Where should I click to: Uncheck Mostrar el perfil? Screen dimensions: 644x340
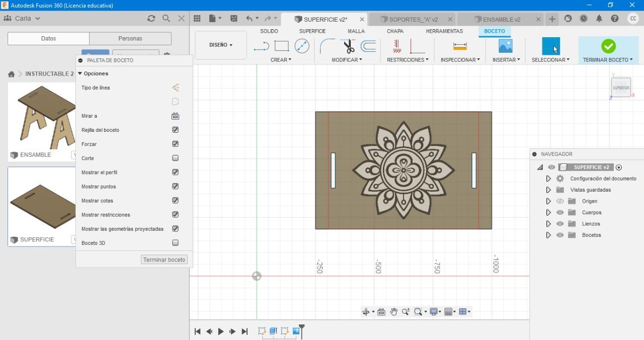pos(175,172)
